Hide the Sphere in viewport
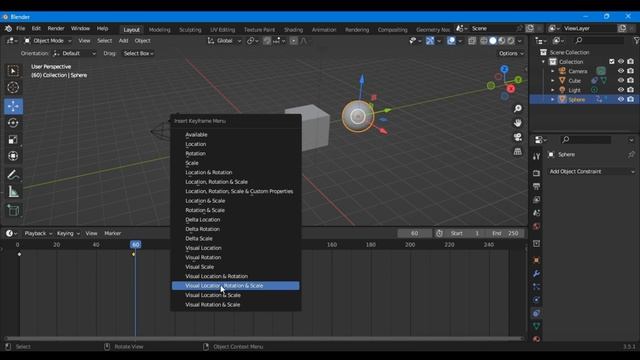 (x=621, y=100)
